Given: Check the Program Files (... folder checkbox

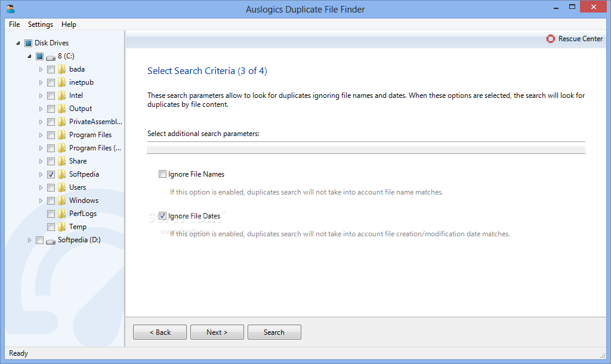Looking at the screenshot, I should click(x=51, y=149).
